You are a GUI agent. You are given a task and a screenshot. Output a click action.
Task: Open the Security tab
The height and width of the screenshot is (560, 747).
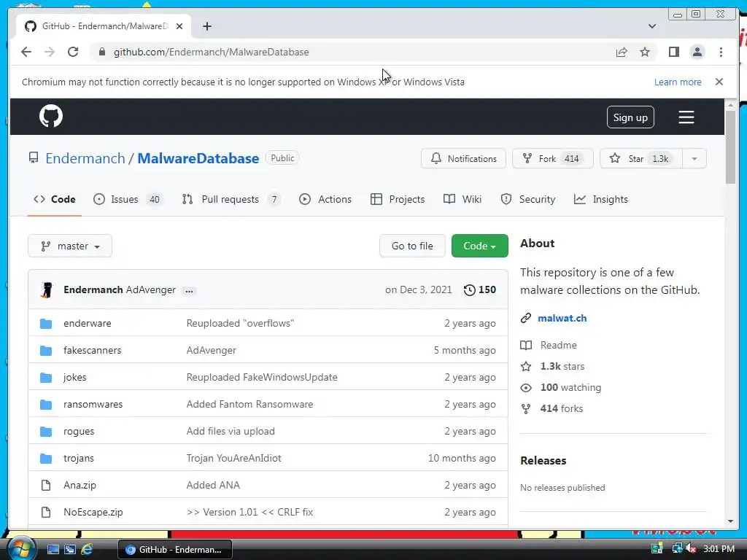(528, 200)
